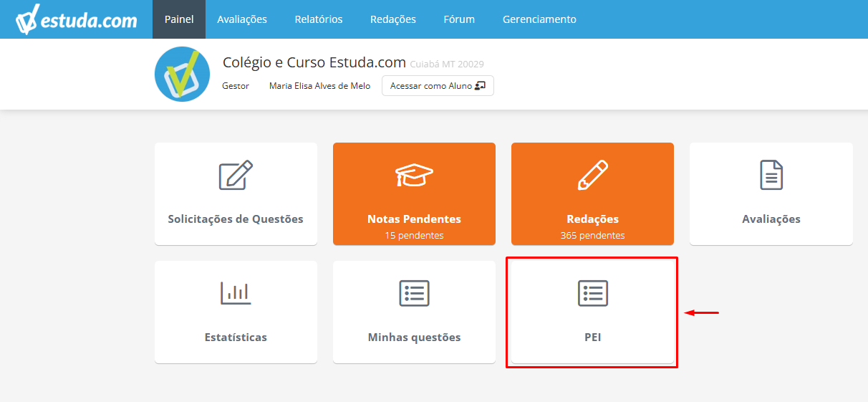The width and height of the screenshot is (868, 402).
Task: Click the Estuda.com logo
Action: 76,19
